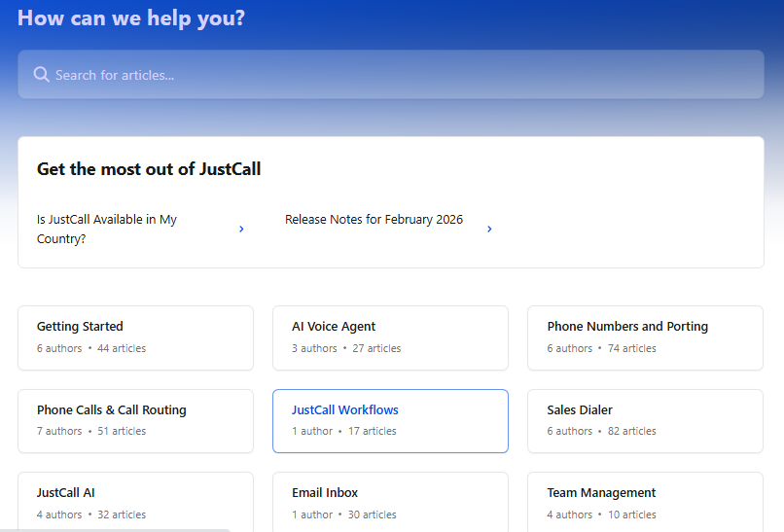Click '10 articles' under Team Management

632,514
